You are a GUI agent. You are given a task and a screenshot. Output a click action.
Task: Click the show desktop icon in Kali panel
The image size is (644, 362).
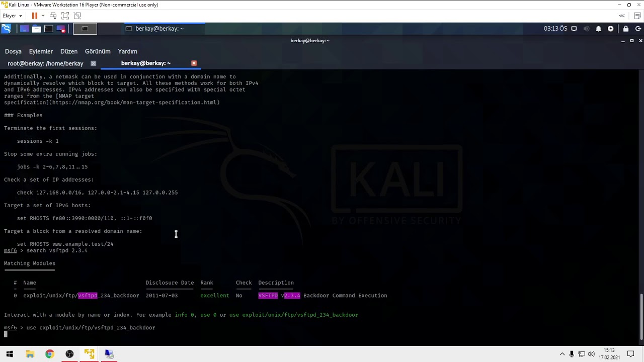[24, 29]
